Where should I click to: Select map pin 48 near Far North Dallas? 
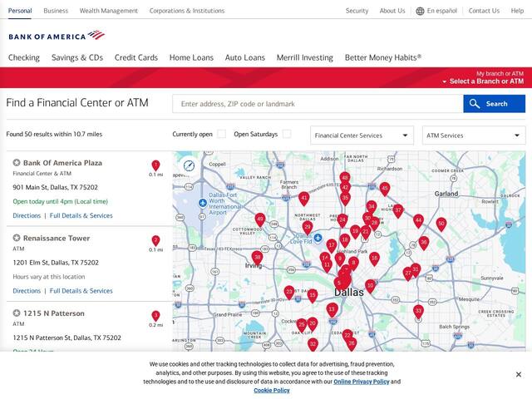tap(345, 179)
